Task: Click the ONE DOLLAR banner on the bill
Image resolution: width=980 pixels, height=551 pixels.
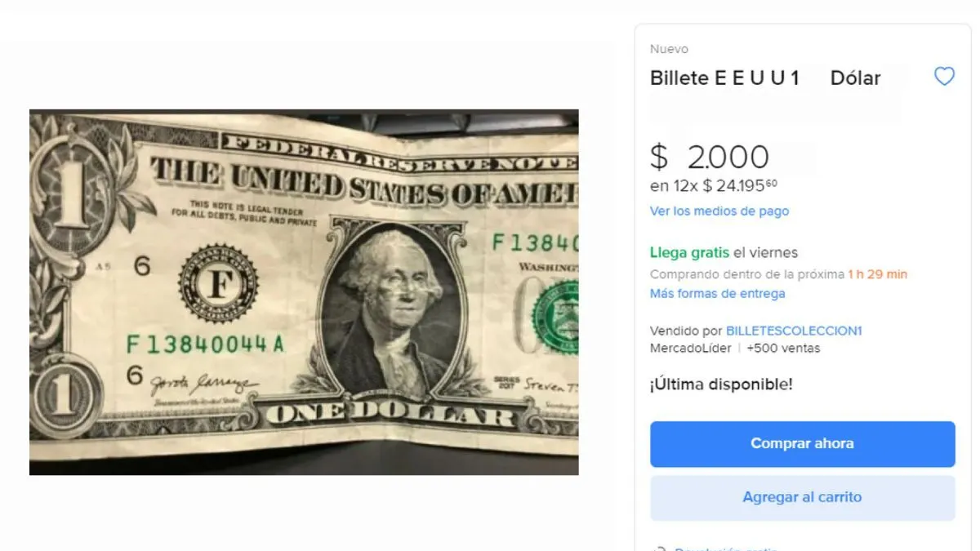Action: (390, 415)
